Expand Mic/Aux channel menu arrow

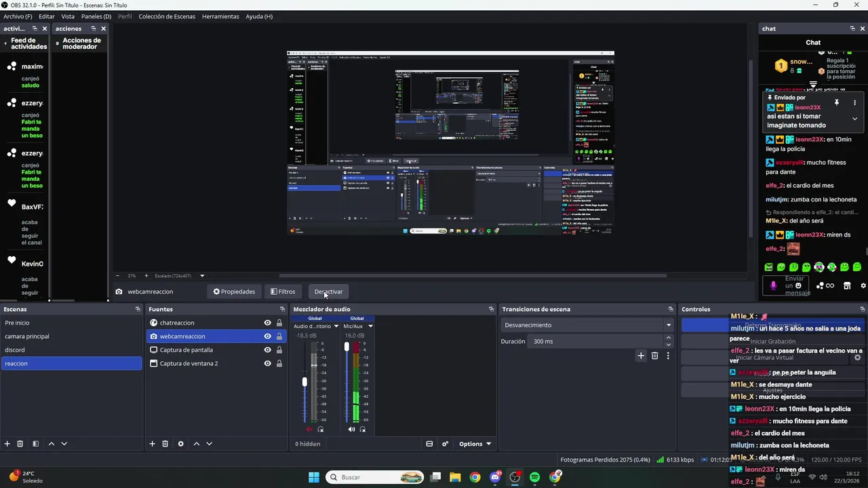tap(370, 326)
